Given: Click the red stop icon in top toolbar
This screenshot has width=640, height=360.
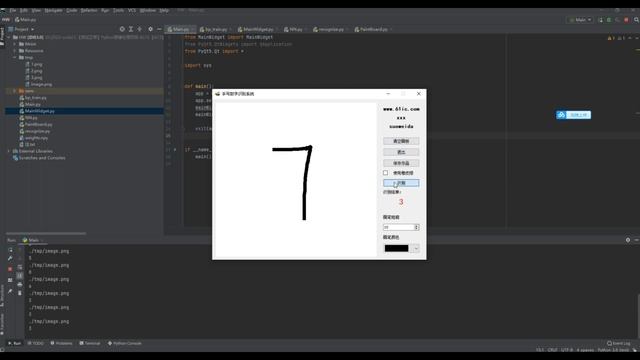Looking at the screenshot, I should click(626, 20).
